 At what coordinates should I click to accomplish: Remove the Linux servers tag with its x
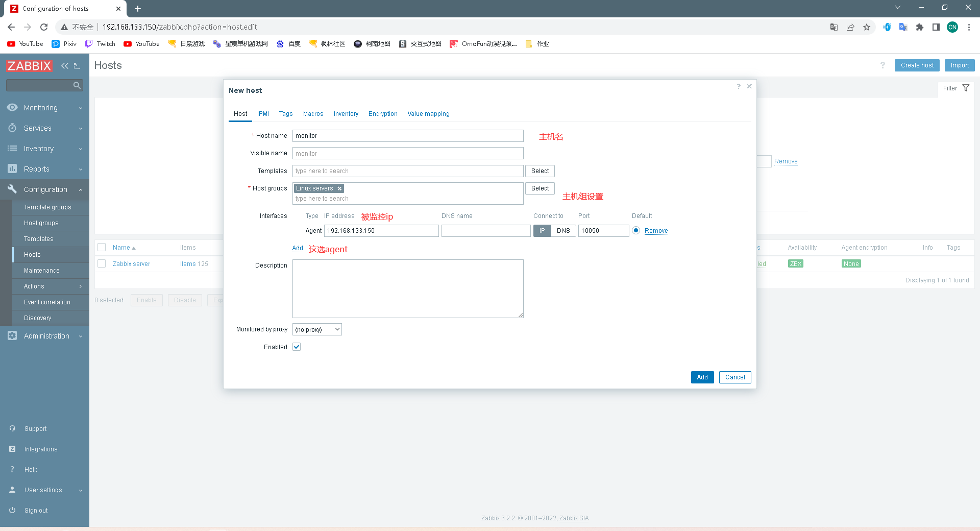click(x=339, y=188)
